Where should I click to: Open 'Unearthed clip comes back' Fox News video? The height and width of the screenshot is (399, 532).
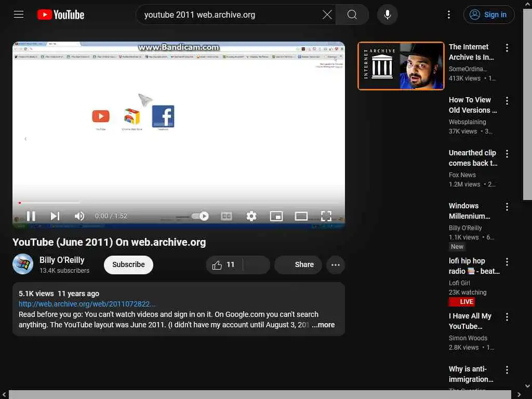[x=473, y=158]
